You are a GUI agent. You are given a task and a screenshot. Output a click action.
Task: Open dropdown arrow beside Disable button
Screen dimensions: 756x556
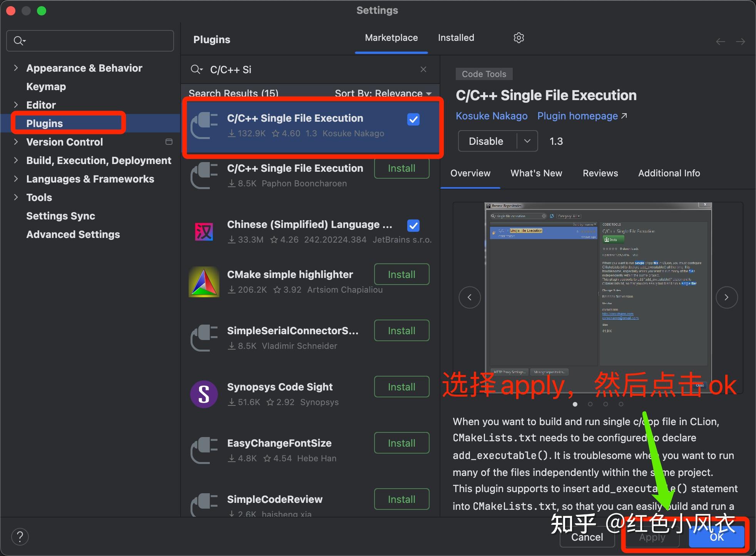point(527,141)
